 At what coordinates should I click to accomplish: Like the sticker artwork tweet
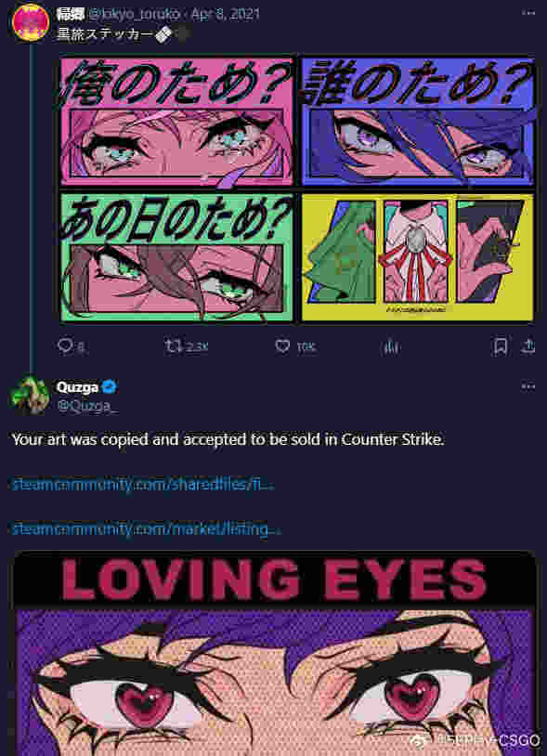tap(282, 345)
